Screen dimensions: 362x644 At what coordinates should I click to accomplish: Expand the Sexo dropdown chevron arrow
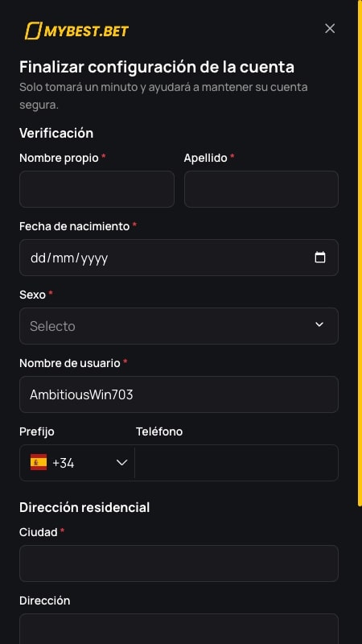pos(319,324)
